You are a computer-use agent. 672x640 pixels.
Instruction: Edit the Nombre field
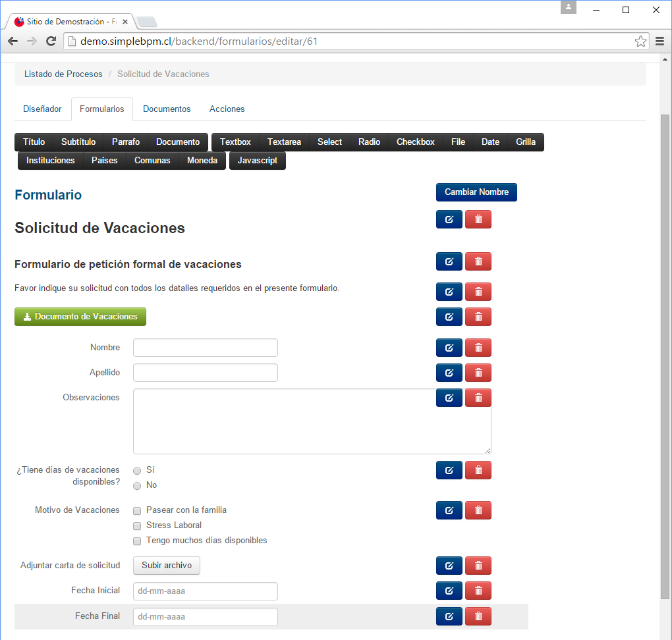pos(449,348)
